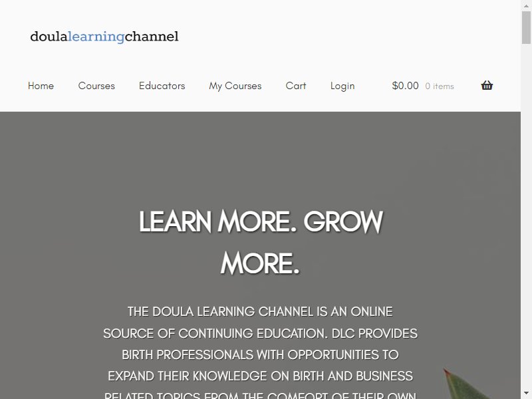The height and width of the screenshot is (399, 532).
Task: Open the Courses menu item
Action: point(96,86)
